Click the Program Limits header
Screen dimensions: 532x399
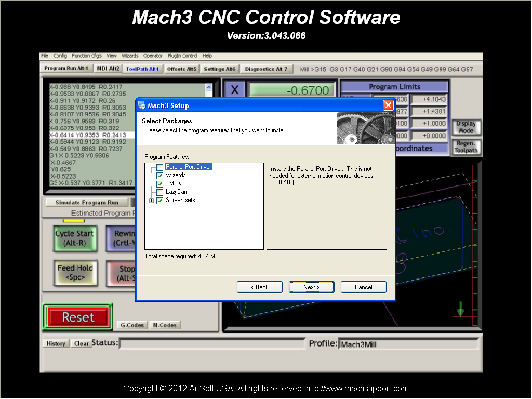pyautogui.click(x=394, y=87)
